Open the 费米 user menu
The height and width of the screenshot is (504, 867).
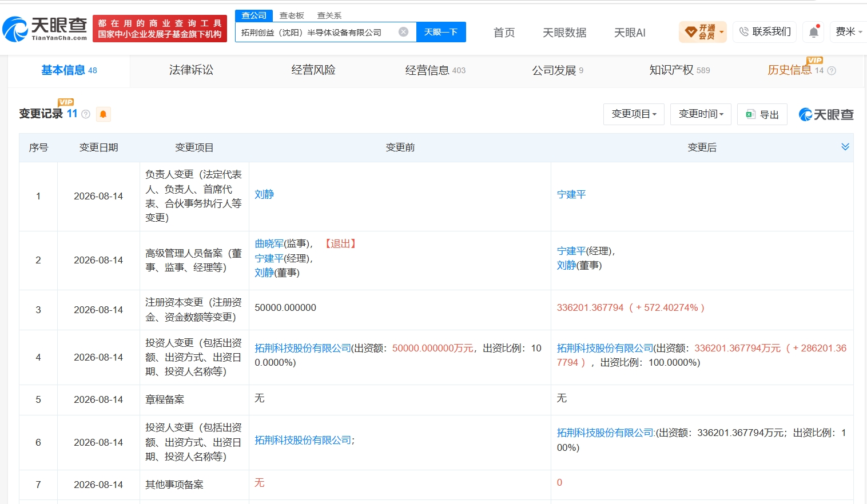coord(849,32)
